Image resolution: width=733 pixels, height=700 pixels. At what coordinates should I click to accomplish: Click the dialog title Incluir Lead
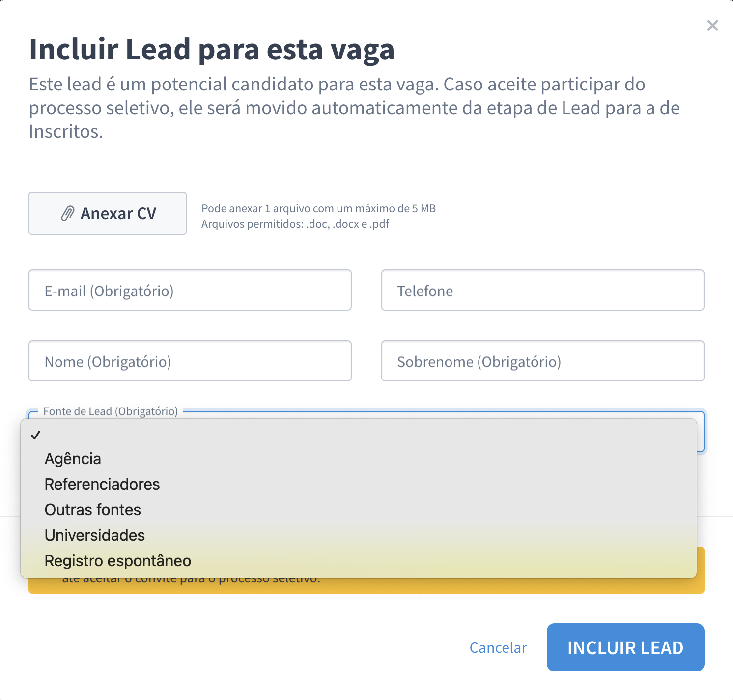click(x=211, y=49)
